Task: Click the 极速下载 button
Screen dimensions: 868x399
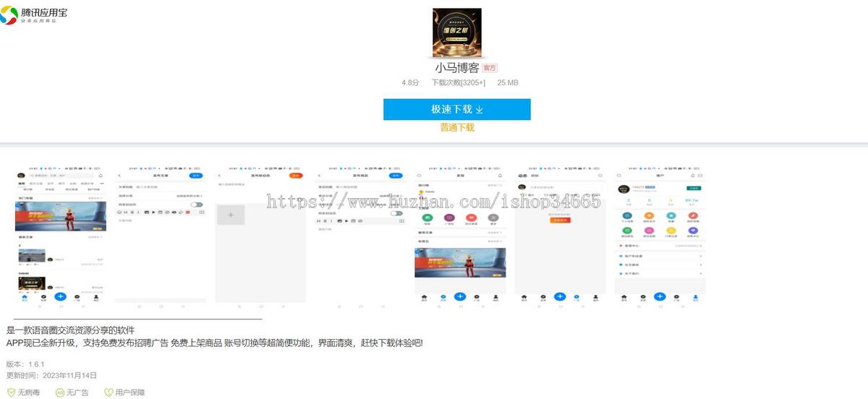Action: click(457, 109)
